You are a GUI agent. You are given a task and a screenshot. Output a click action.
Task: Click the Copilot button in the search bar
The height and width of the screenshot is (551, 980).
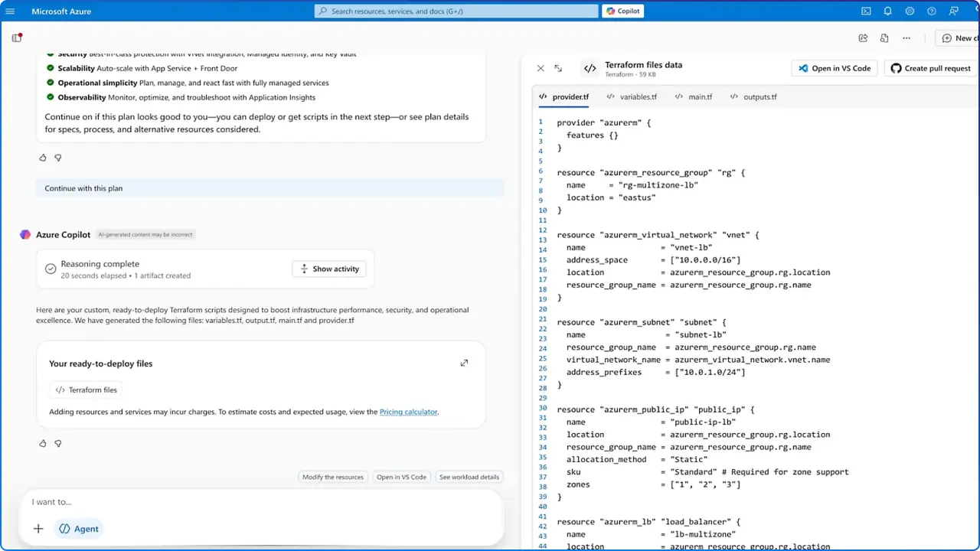click(x=622, y=11)
